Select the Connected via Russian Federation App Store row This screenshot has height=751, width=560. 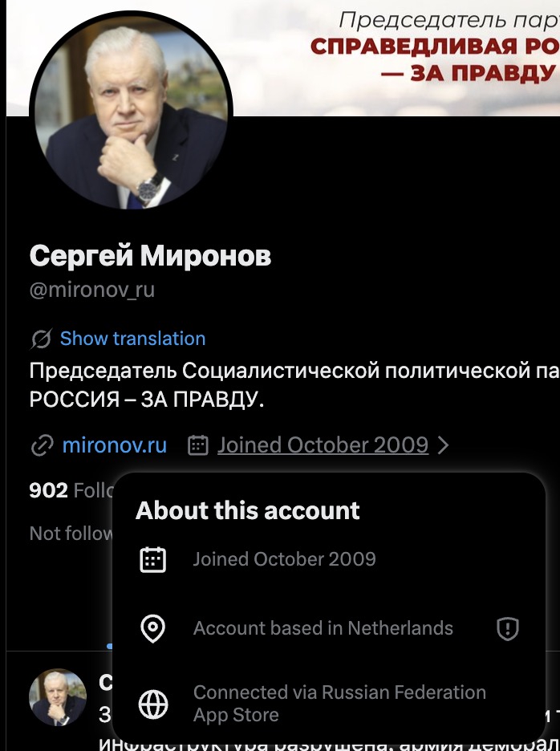point(339,704)
